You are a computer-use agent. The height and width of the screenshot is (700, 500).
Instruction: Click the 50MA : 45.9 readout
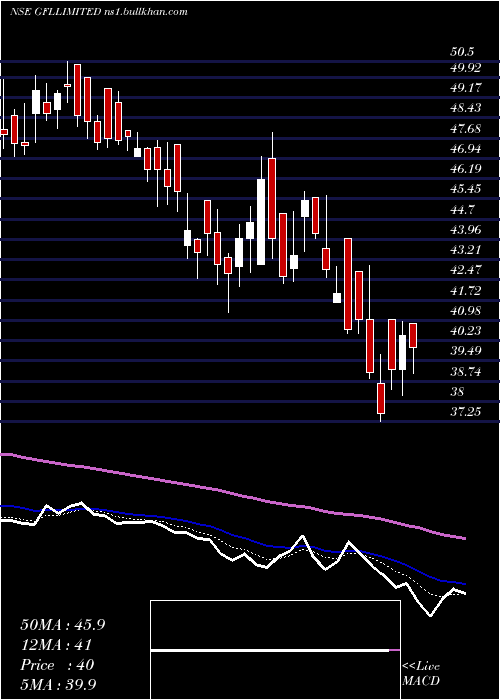point(62,625)
